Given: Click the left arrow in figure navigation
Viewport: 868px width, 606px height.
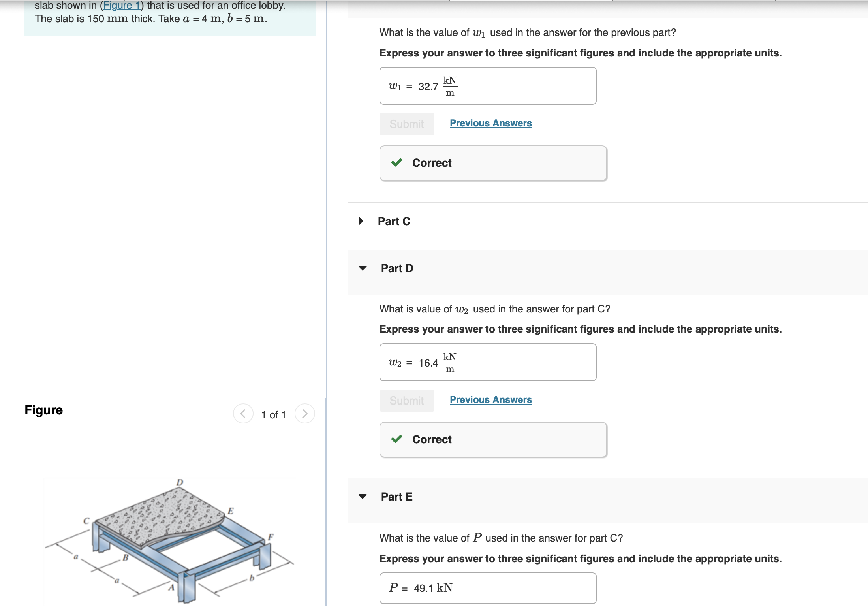Looking at the screenshot, I should 243,414.
